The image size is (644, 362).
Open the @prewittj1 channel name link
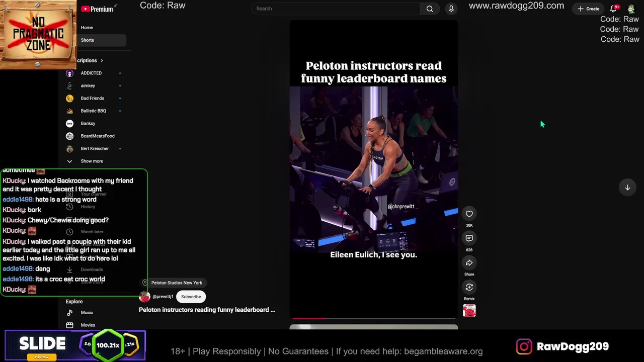(163, 297)
